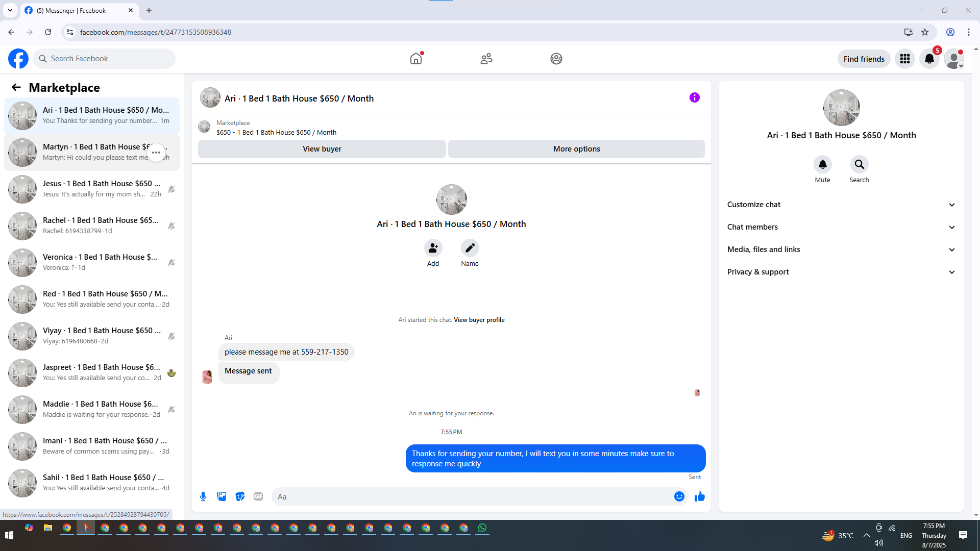The height and width of the screenshot is (551, 980).
Task: Show hidden system tray icons
Action: (x=867, y=535)
